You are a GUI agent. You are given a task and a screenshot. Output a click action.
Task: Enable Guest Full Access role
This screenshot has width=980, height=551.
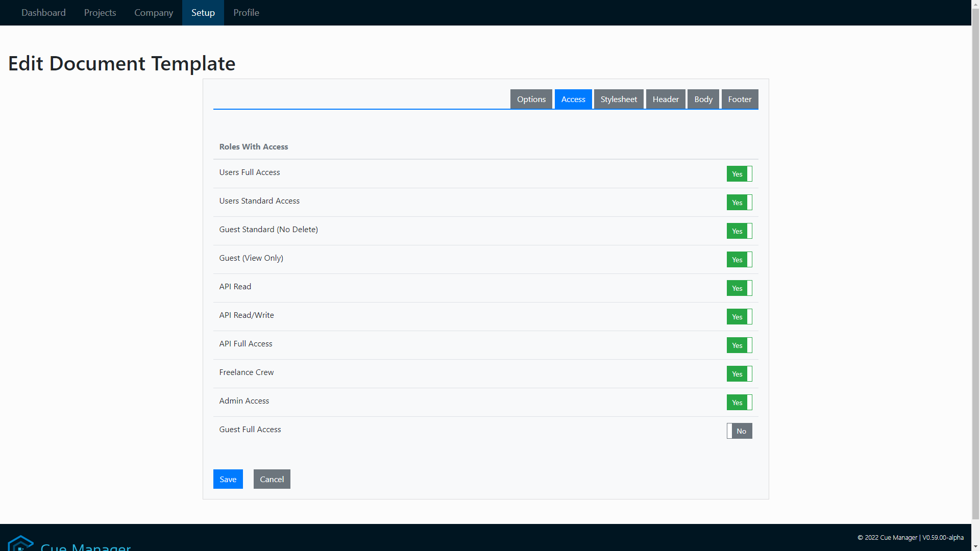point(739,431)
